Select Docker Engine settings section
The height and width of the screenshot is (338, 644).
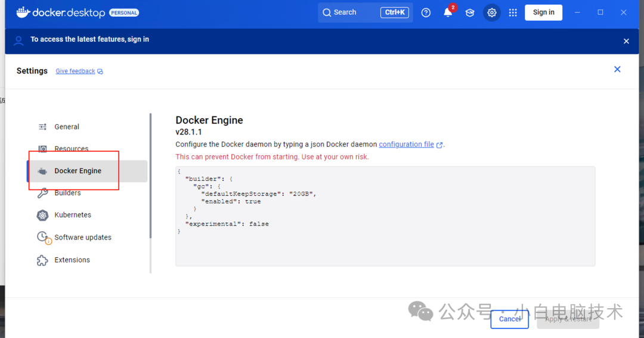coord(86,171)
